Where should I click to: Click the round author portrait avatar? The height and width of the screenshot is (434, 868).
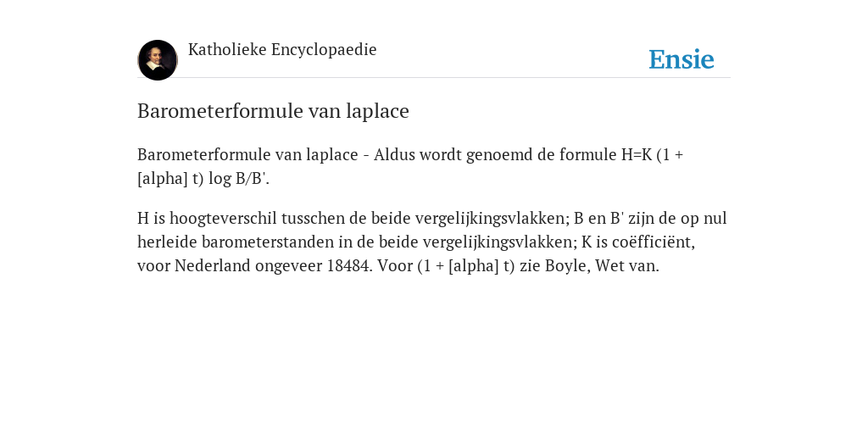157,60
